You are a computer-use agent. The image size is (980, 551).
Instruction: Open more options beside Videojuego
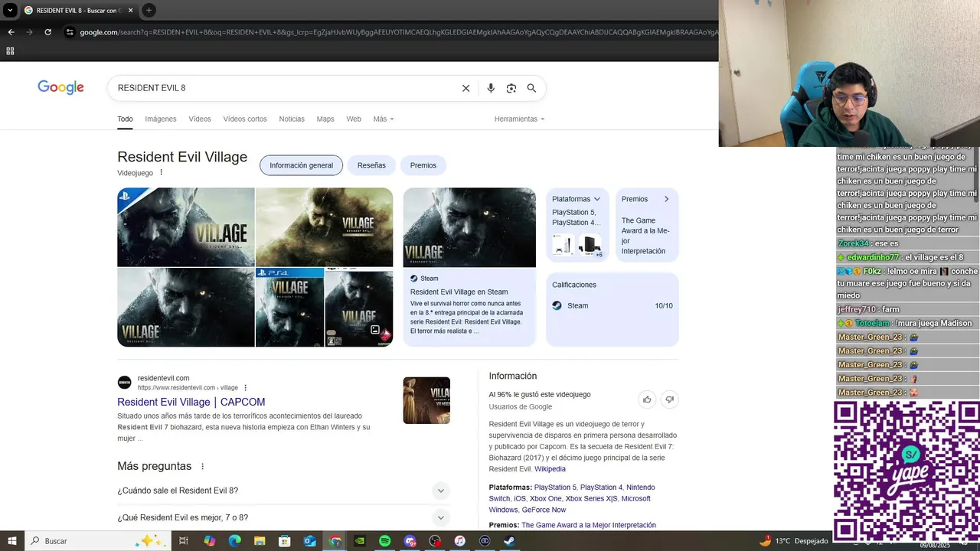coord(161,173)
